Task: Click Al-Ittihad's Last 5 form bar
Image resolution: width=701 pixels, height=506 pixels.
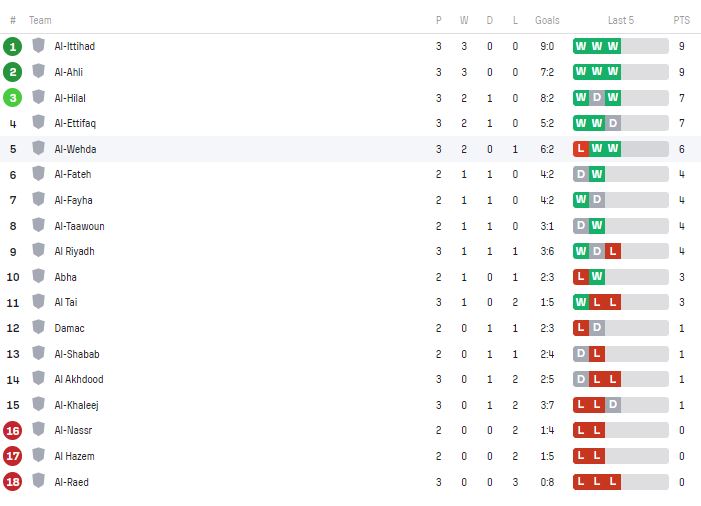Action: [x=621, y=46]
